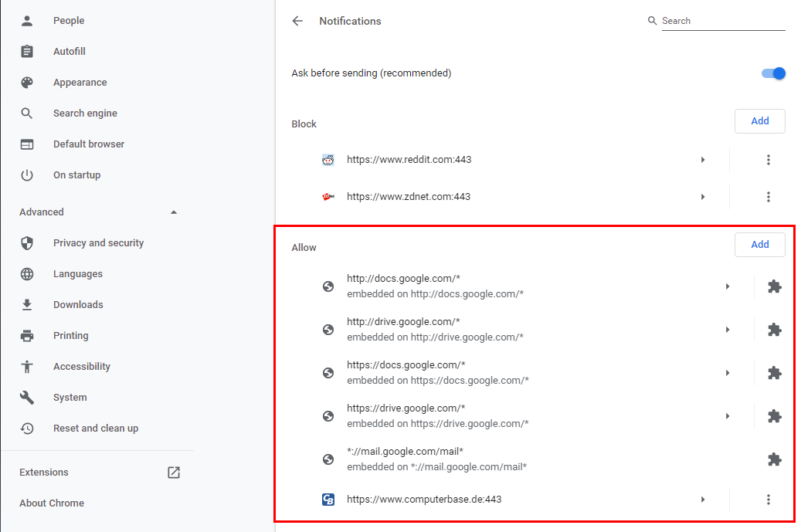Click the settings Search field

click(x=723, y=21)
